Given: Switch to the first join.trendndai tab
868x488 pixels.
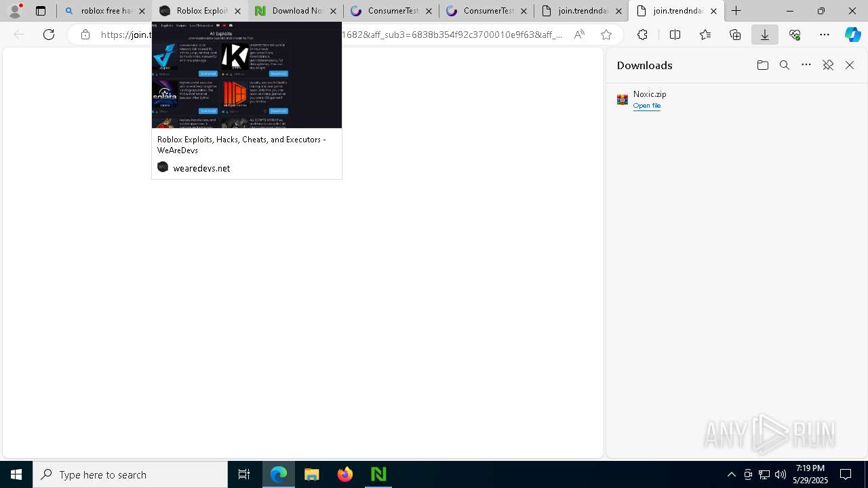Looking at the screenshot, I should click(582, 11).
